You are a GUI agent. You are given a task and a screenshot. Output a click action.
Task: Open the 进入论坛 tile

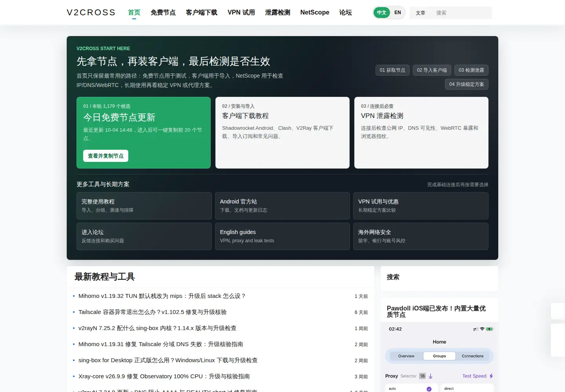144,236
